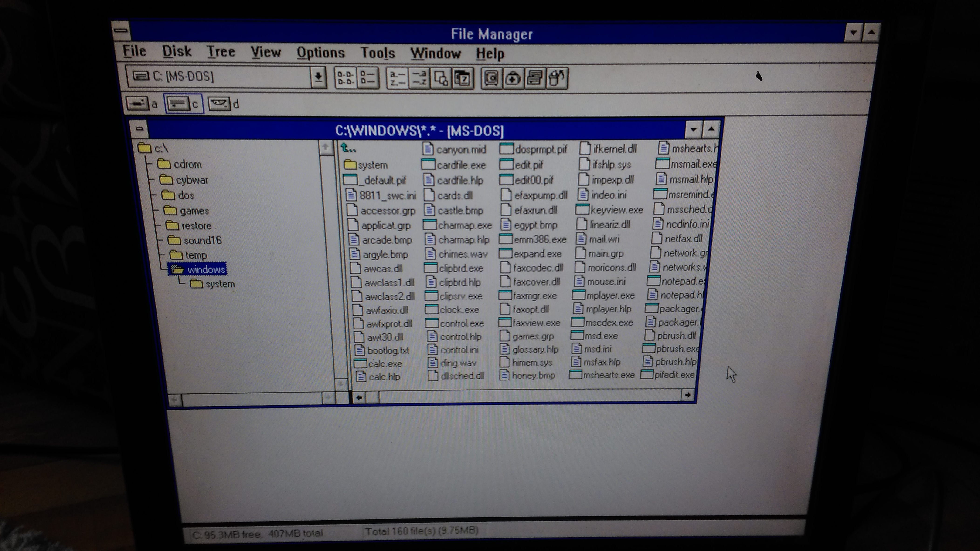The width and height of the screenshot is (980, 551).
Task: Switch to hard drive c icon
Action: pyautogui.click(x=184, y=103)
